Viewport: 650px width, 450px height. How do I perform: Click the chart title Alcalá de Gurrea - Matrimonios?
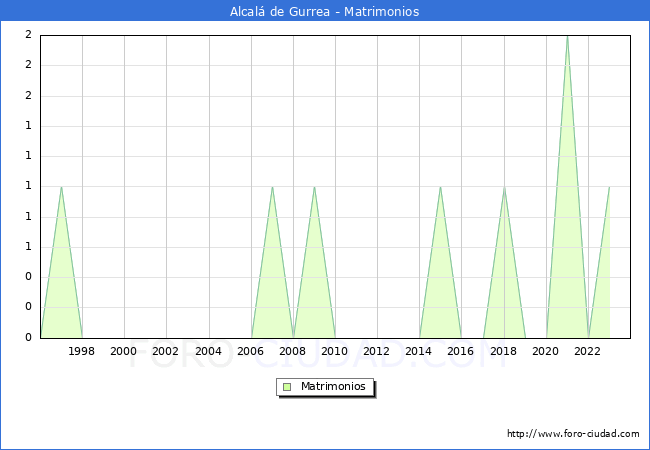coord(324,11)
